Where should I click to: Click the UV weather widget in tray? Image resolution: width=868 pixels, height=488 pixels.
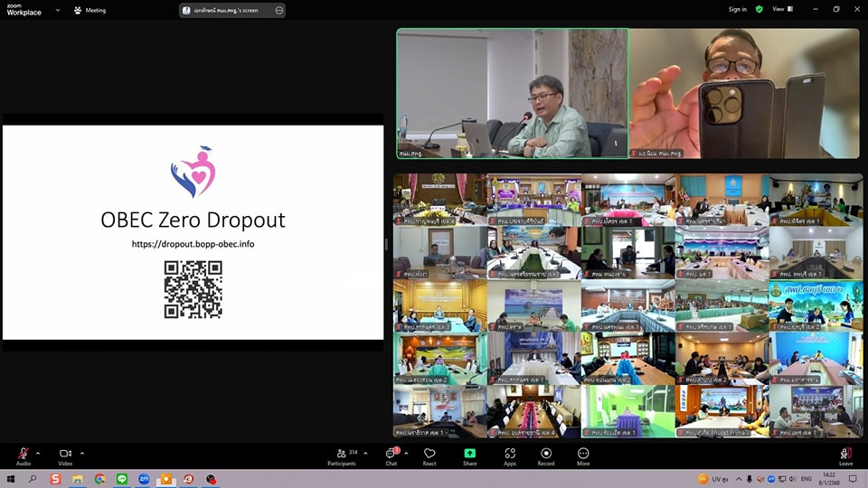pos(713,479)
